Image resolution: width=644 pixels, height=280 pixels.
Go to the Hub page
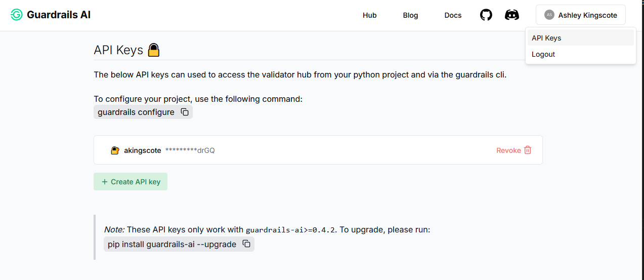point(369,15)
